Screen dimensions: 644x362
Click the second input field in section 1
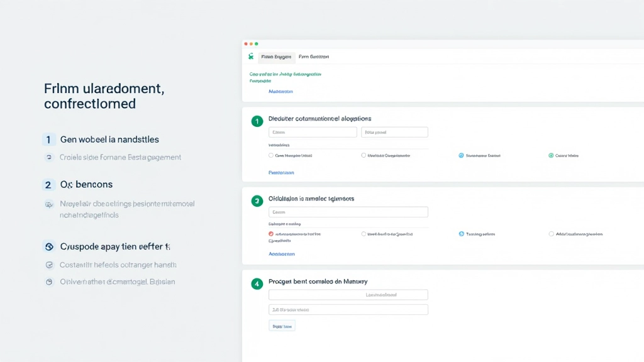[x=394, y=133]
